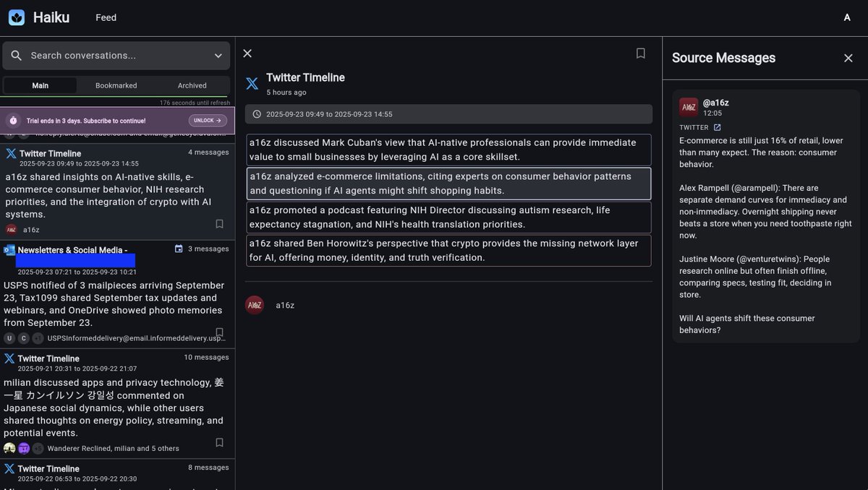868x490 pixels.
Task: Click the X icon on the 8 messages conversation
Action: [9, 468]
